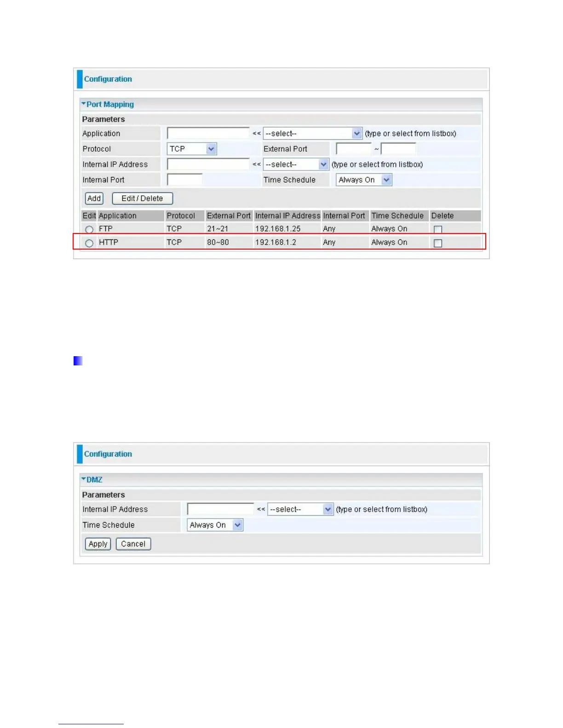The width and height of the screenshot is (563, 728).
Task: Click the HTTP application name
Action: 109,242
